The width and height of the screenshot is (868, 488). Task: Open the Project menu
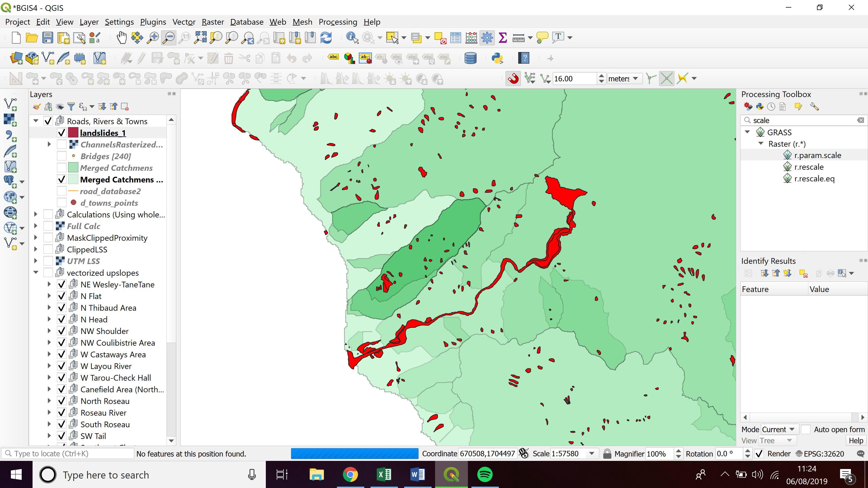pos(18,22)
